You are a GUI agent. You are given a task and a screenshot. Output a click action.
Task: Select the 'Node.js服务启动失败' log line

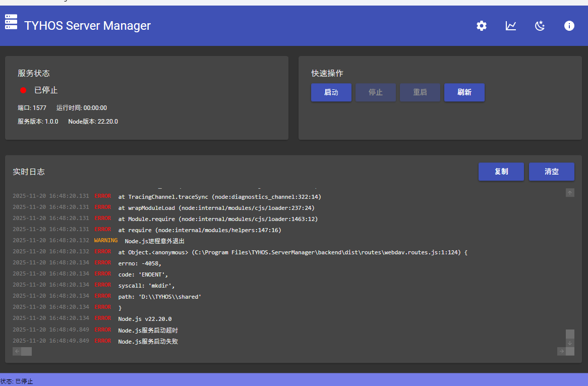coord(148,342)
